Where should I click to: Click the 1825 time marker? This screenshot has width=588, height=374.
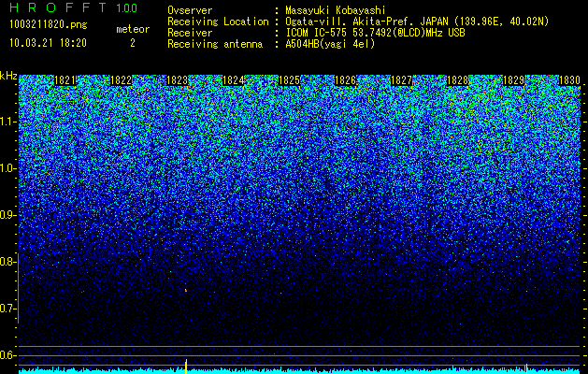coord(290,80)
